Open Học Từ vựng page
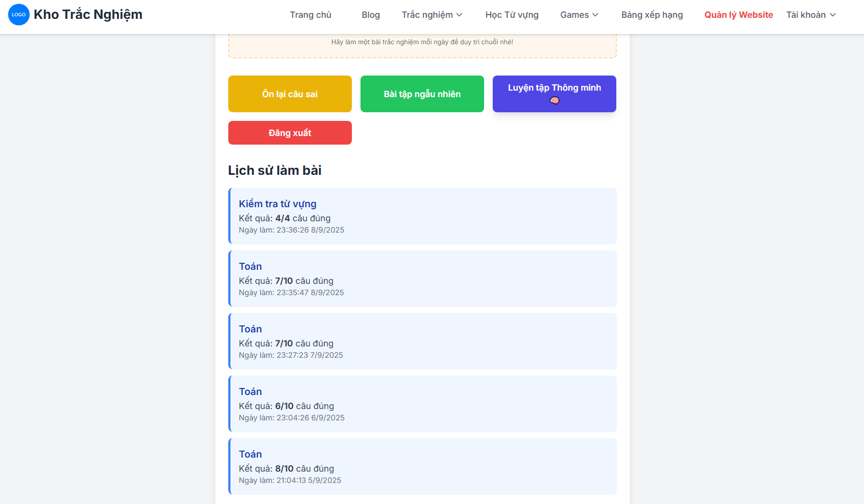Screen dimensions: 864x504 (512, 15)
